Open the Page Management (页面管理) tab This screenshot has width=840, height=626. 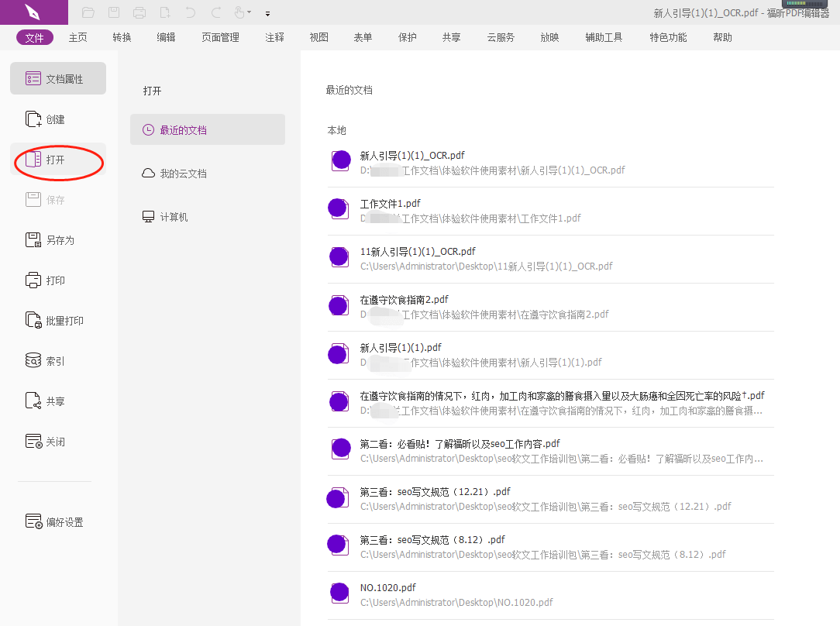pos(220,37)
